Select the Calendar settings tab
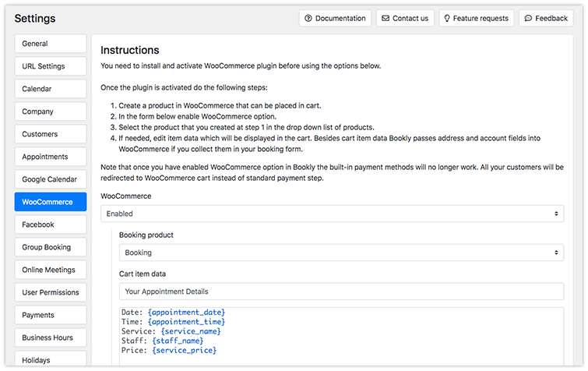The height and width of the screenshot is (371, 588). click(51, 89)
